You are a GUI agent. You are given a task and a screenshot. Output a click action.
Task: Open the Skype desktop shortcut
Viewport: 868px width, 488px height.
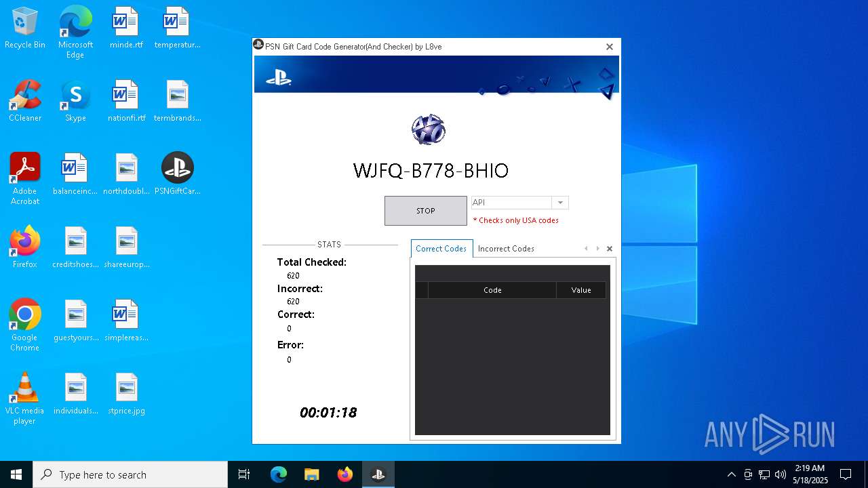tap(75, 101)
